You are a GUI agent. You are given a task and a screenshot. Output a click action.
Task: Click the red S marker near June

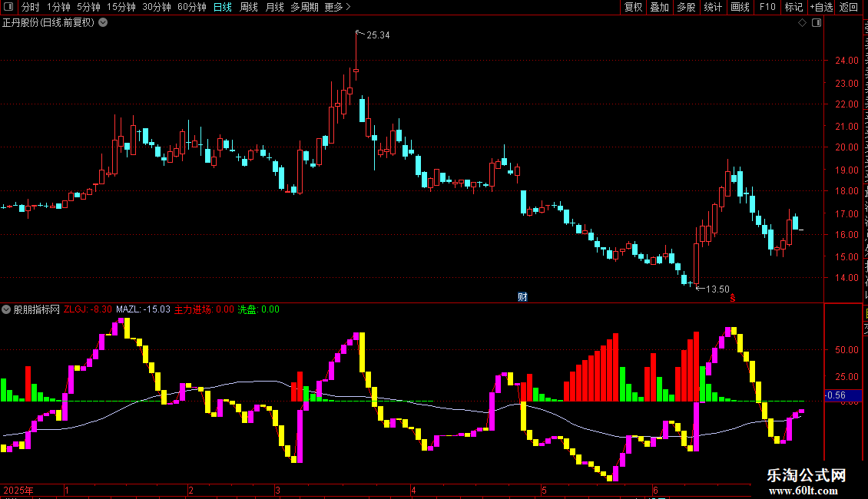pyautogui.click(x=732, y=298)
